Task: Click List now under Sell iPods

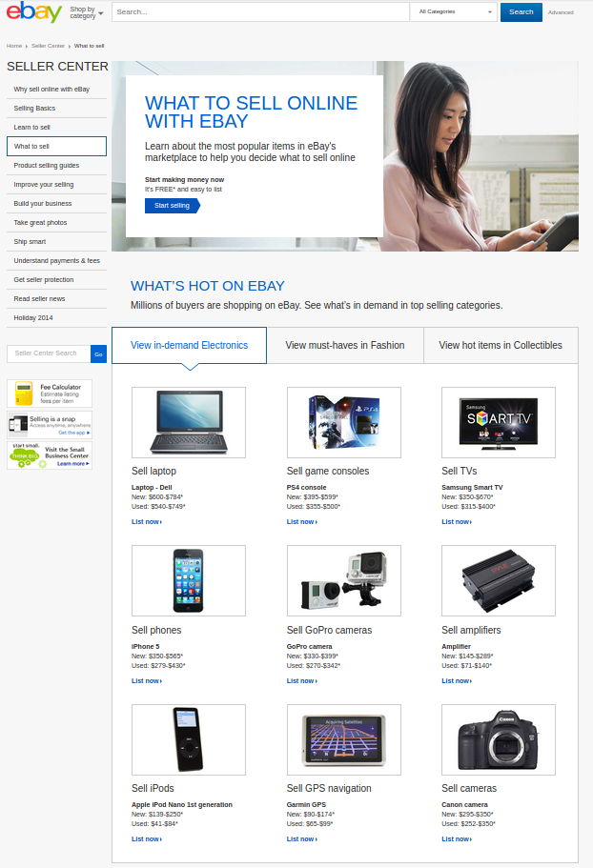Action: pos(147,839)
